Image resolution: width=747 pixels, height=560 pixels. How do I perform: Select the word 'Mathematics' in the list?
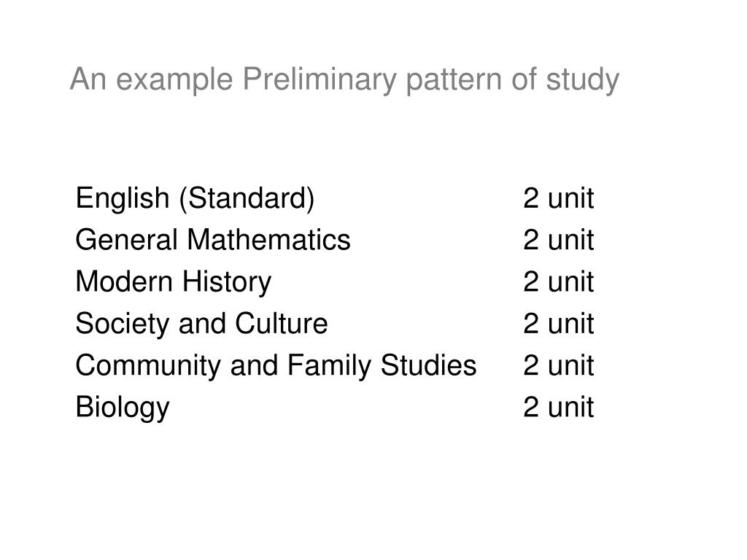point(268,239)
